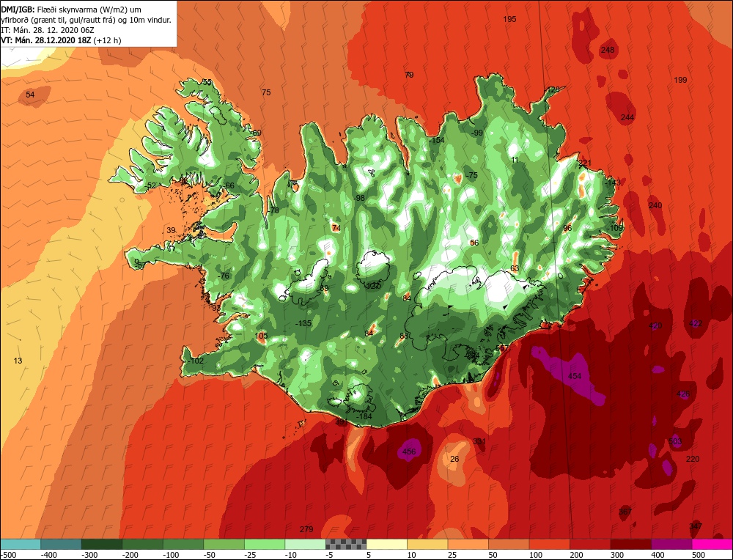Select the dark teal swatch between -400 and -300

61,544
